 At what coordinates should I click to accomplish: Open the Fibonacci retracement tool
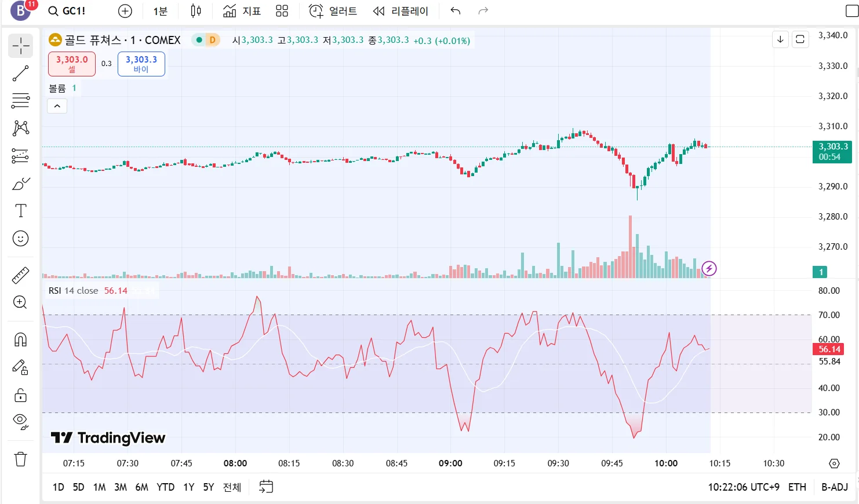(21, 101)
